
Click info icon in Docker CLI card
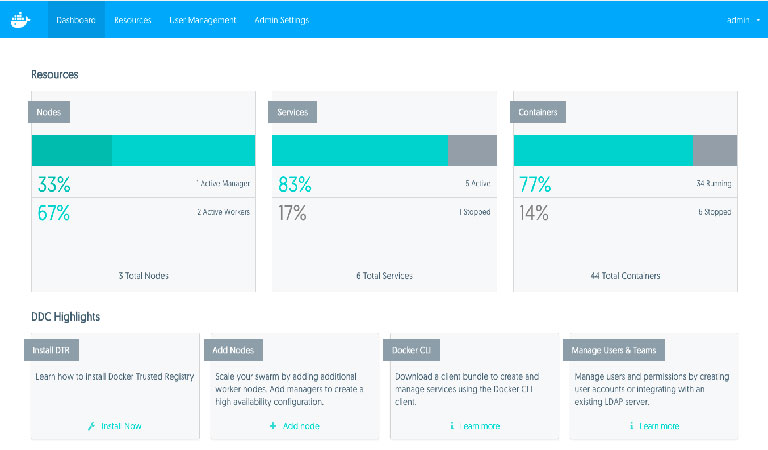pyautogui.click(x=452, y=426)
